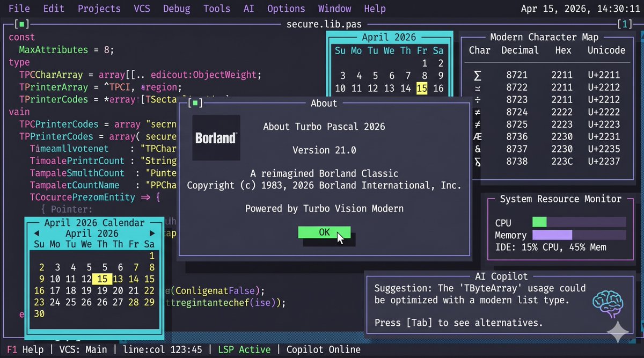Select day 22 in April 2026 Calendar window
This screenshot has height=358, width=644.
click(x=149, y=290)
